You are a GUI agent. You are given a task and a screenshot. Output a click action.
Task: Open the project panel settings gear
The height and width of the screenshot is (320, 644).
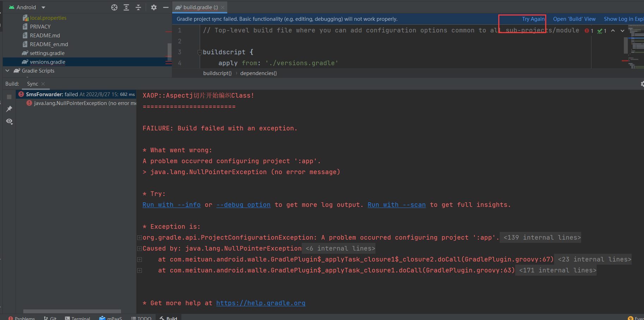(x=154, y=7)
